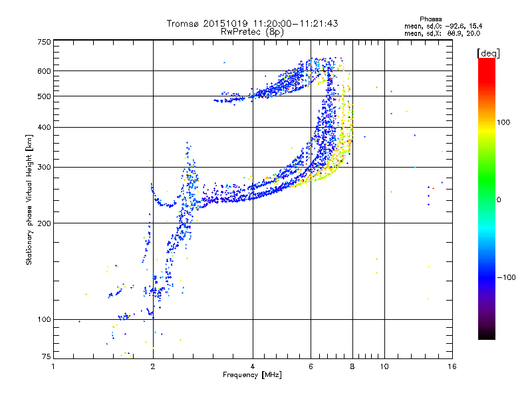Click the x-axis tick label '16'
This screenshot has height=399, width=532.
[x=452, y=366]
